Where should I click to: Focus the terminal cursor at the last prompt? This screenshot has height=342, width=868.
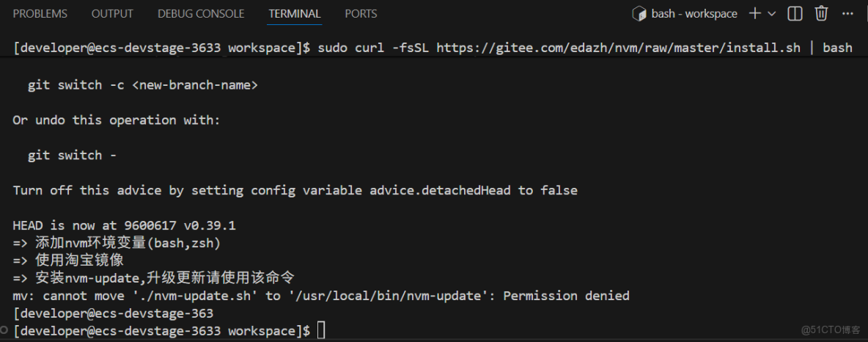coord(321,331)
